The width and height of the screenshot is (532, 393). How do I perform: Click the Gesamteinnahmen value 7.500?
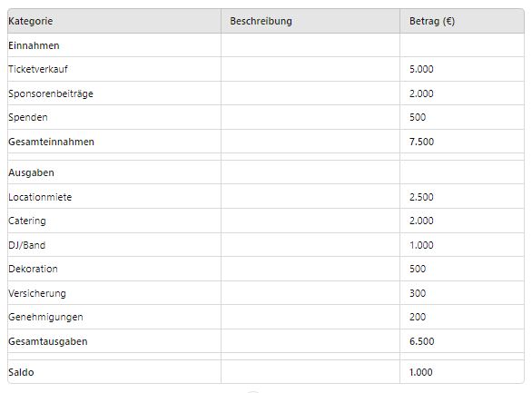click(421, 142)
